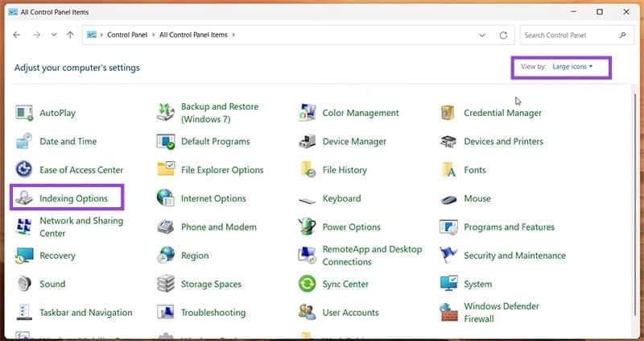Open the Recovery icon

[24, 255]
